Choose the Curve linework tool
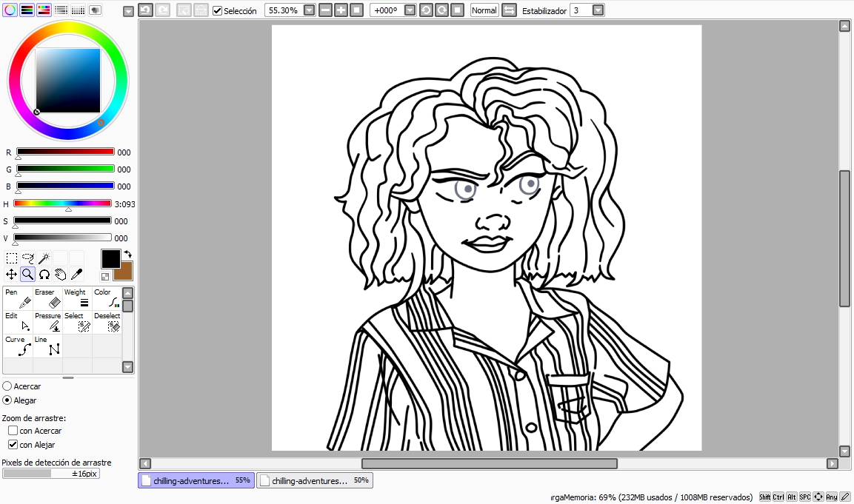This screenshot has width=854, height=504. point(18,346)
